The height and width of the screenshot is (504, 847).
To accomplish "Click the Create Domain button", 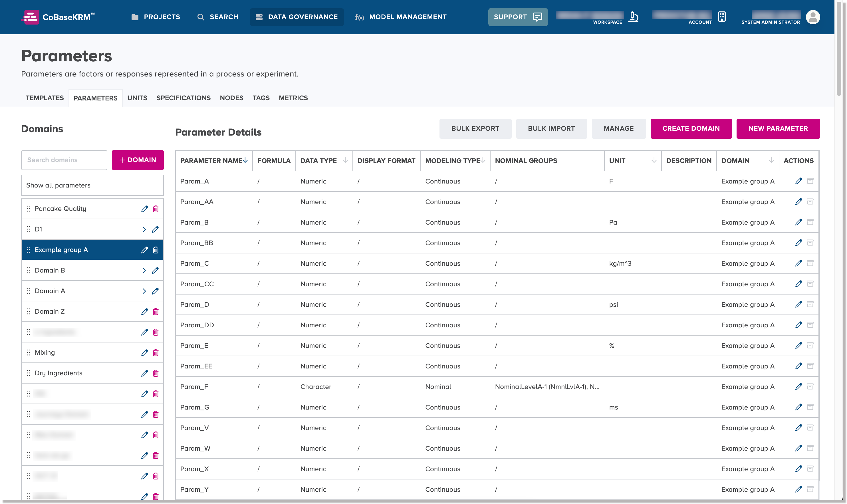I will [x=691, y=128].
